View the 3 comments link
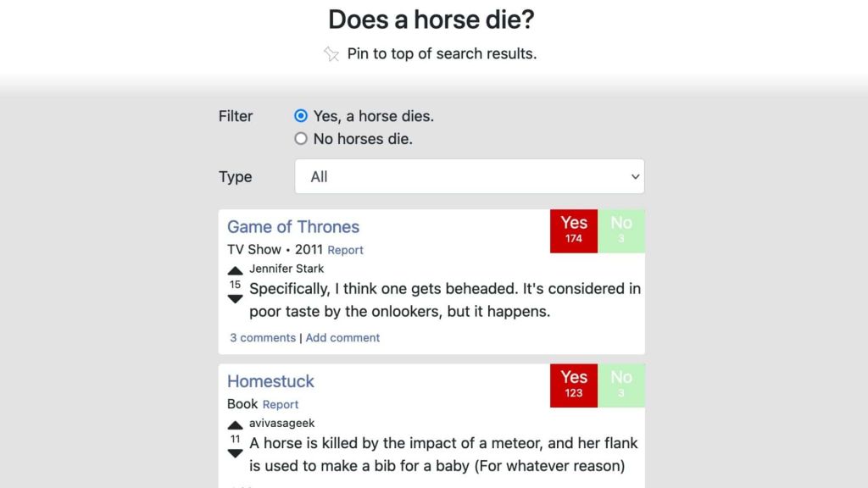The image size is (868, 488). (x=263, y=337)
